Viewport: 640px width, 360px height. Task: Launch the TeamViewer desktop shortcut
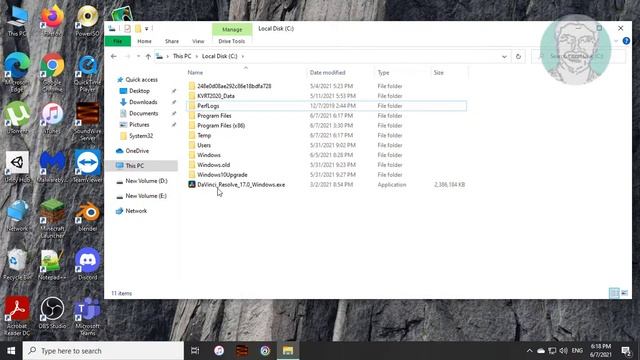click(x=87, y=166)
